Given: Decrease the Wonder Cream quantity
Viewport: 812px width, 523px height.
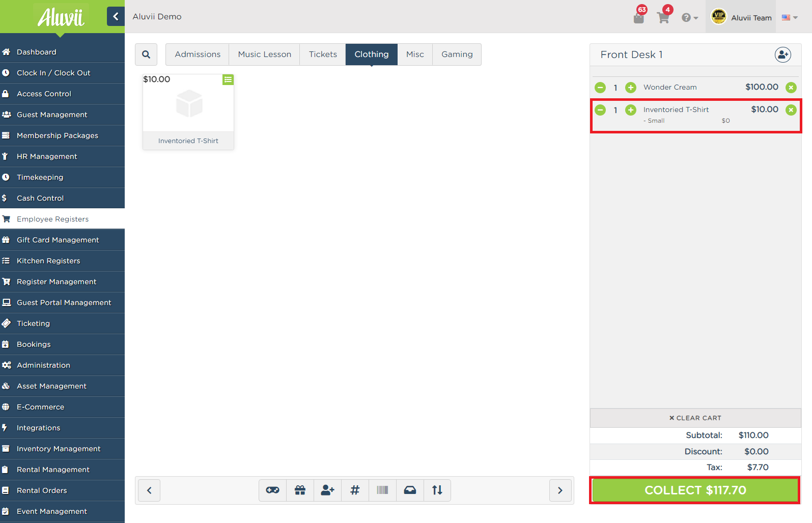Looking at the screenshot, I should pyautogui.click(x=600, y=88).
